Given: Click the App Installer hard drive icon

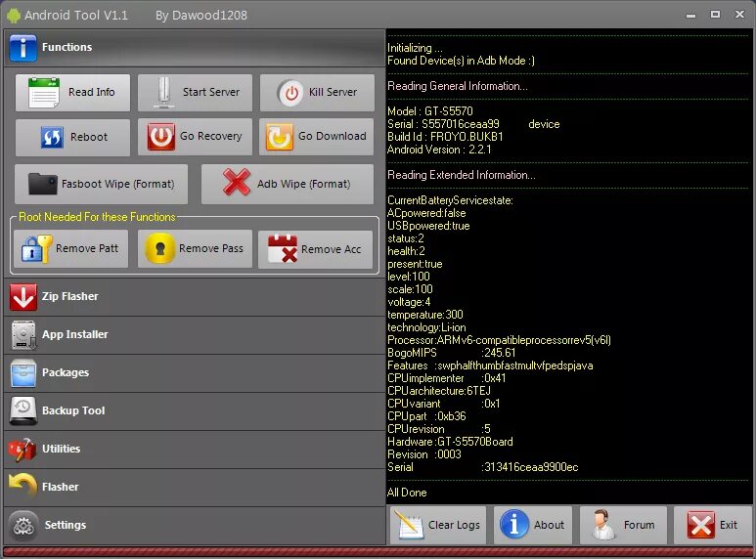Looking at the screenshot, I should [x=23, y=335].
